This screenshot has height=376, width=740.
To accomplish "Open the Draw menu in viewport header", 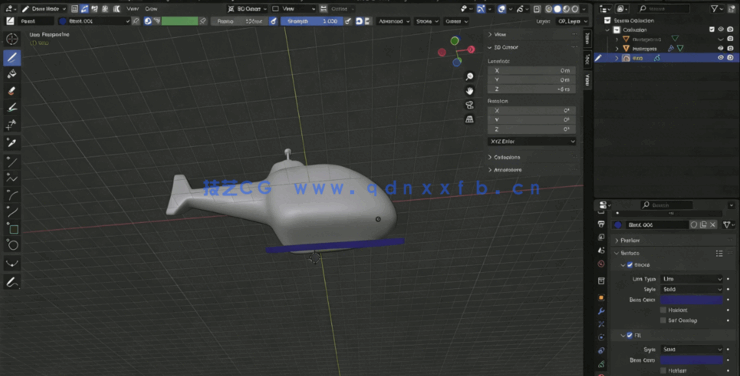I will pos(151,8).
